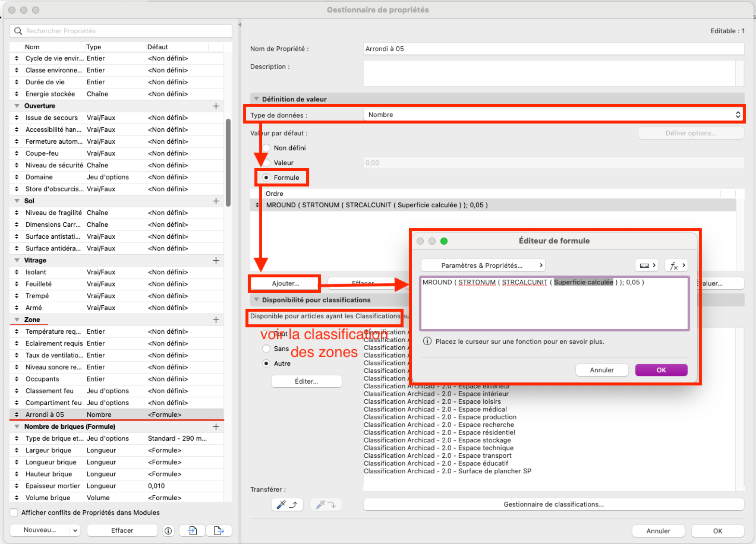Click the reorder handle of Durée de vie row

[17, 82]
